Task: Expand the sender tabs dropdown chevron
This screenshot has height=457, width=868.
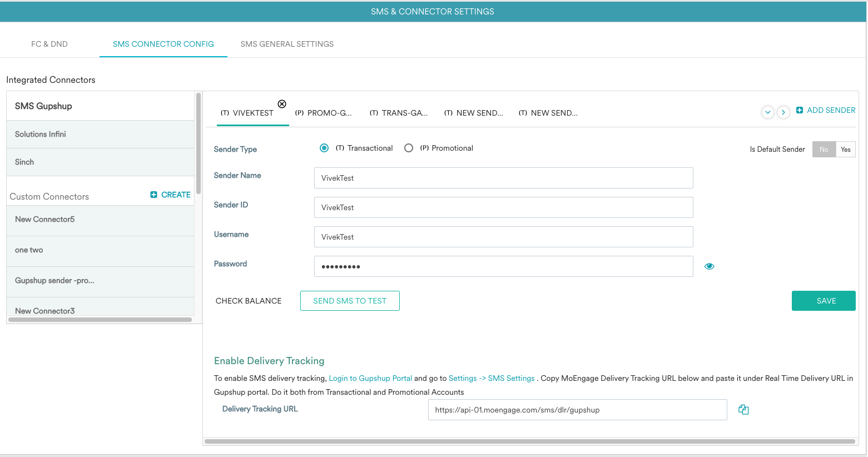Action: click(x=768, y=112)
